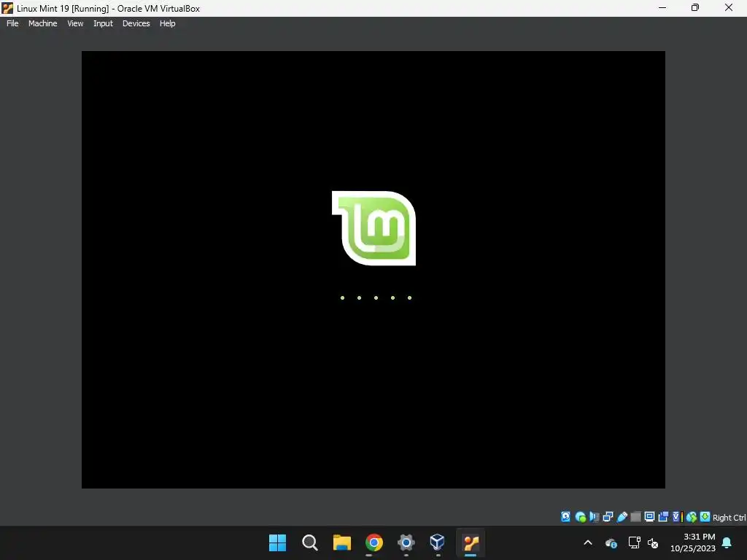
Task: Close the Linux Mint 19 VM window
Action: click(729, 8)
